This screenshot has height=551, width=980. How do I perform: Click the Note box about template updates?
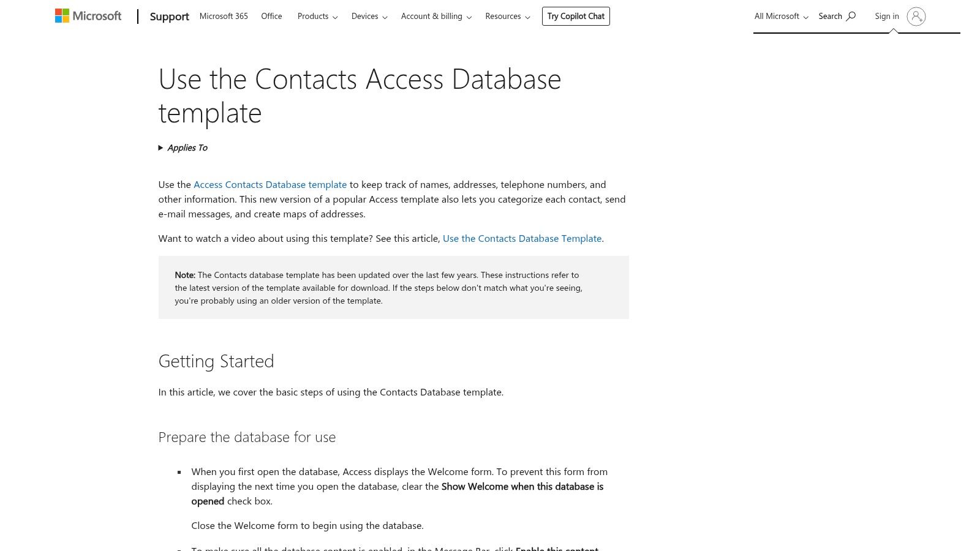coord(393,287)
